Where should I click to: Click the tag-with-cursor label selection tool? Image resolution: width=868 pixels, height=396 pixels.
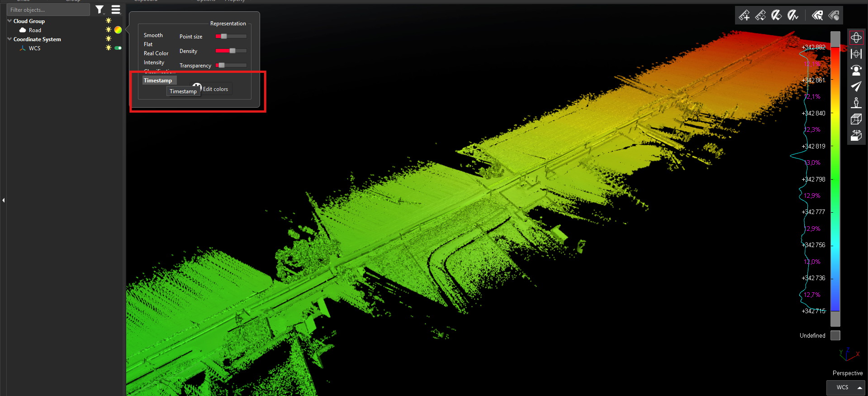817,15
